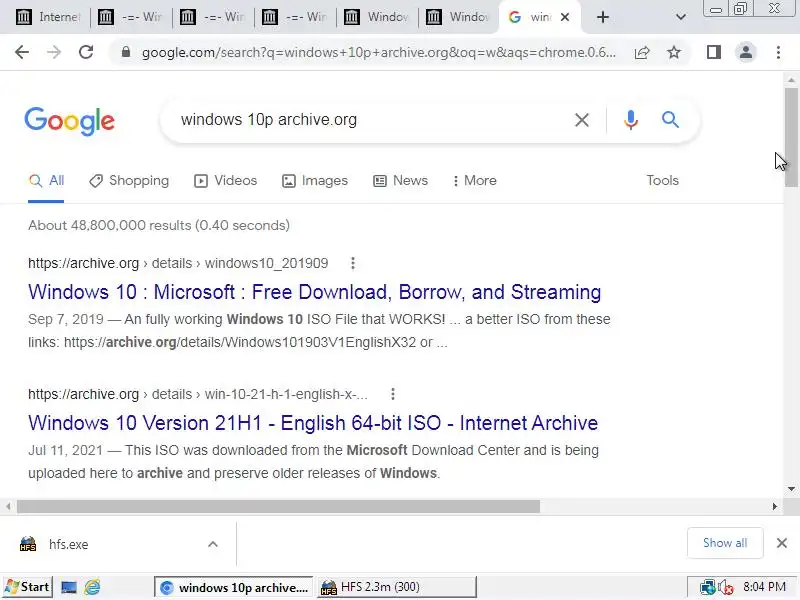800x600 pixels.
Task: Open the Chrome profile avatar
Action: (x=746, y=52)
